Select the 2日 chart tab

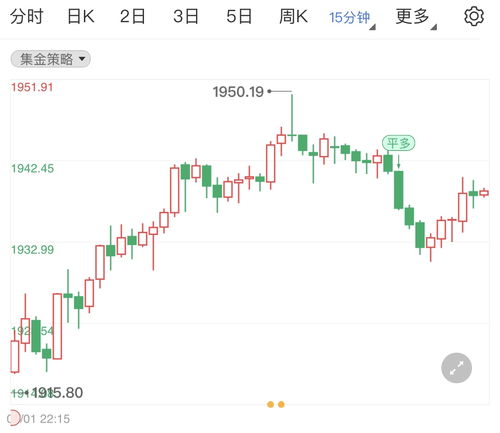(133, 16)
